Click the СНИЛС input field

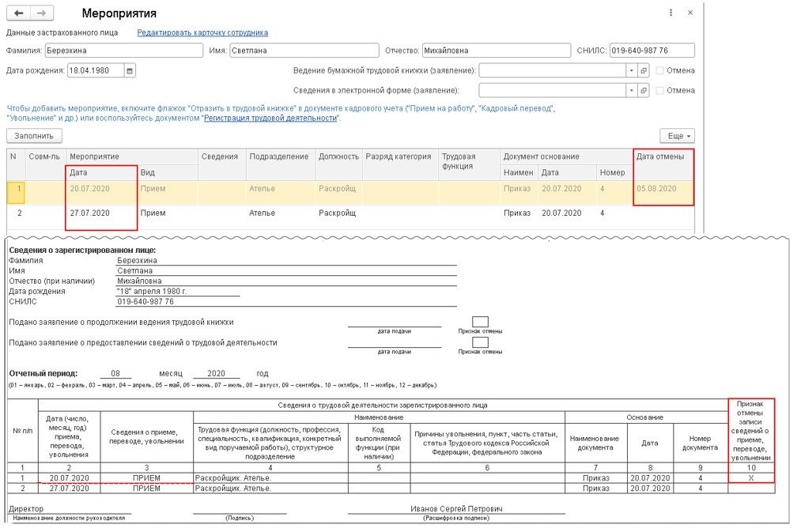click(x=652, y=51)
